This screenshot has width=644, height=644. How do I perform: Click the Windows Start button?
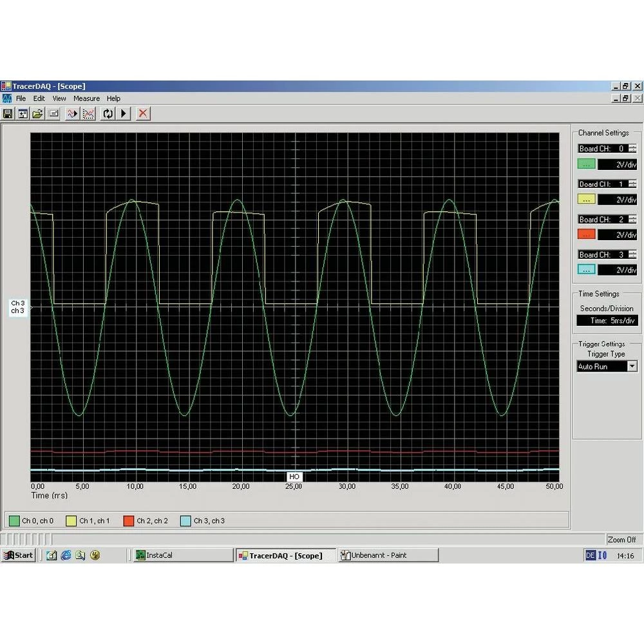point(18,555)
